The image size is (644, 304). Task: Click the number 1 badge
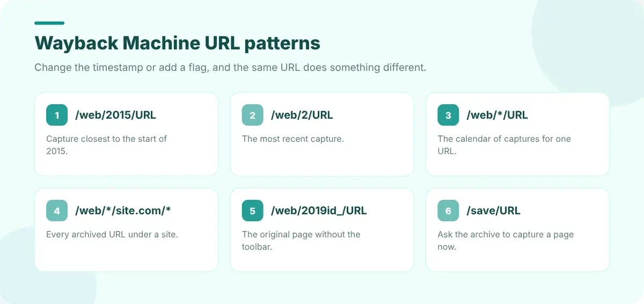(57, 115)
